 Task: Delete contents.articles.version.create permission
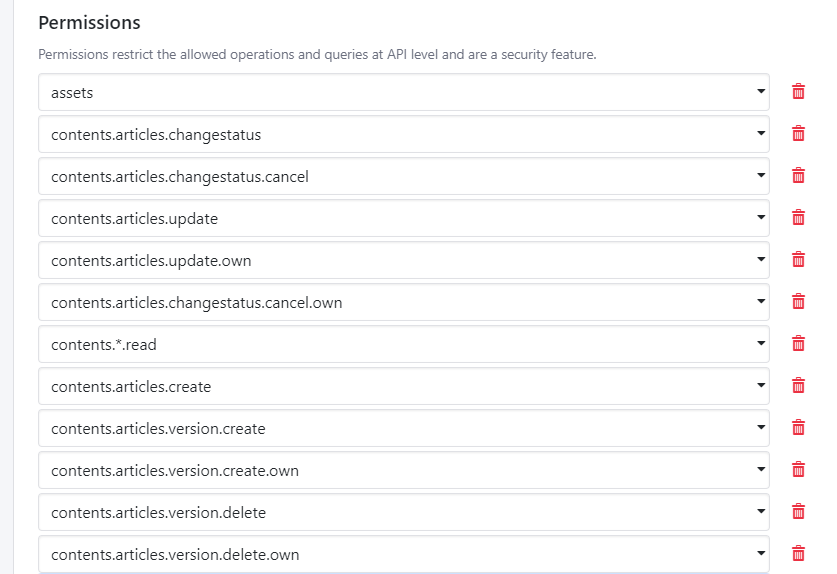(798, 428)
